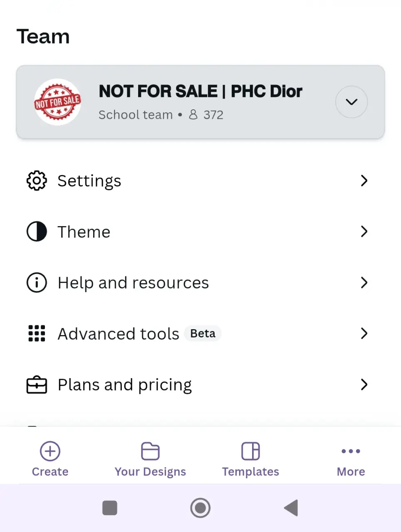
Task: Select the Plans and pricing menu label
Action: point(125,385)
